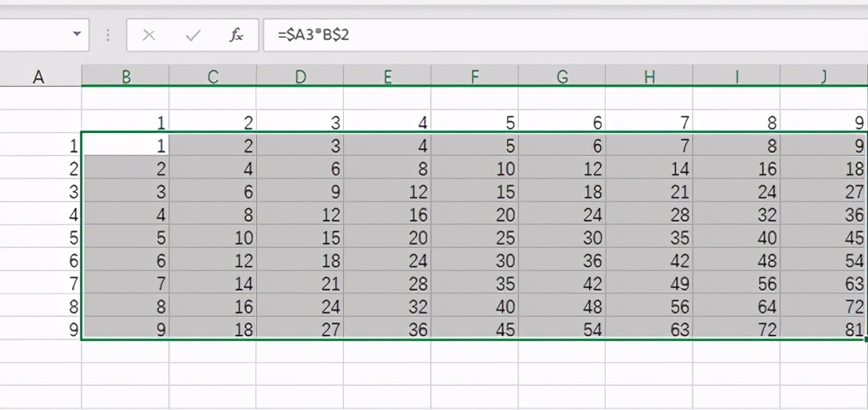
Task: Click the white active cell in column B
Action: click(x=125, y=144)
